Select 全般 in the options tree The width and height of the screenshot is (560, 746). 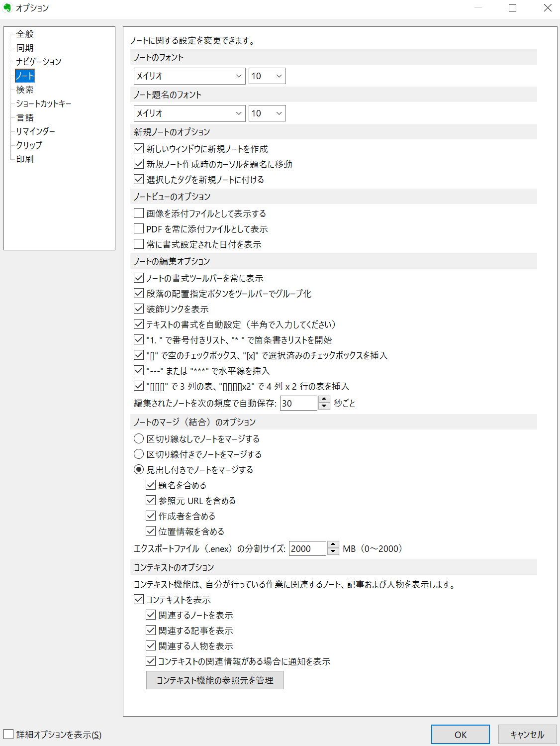coord(25,34)
